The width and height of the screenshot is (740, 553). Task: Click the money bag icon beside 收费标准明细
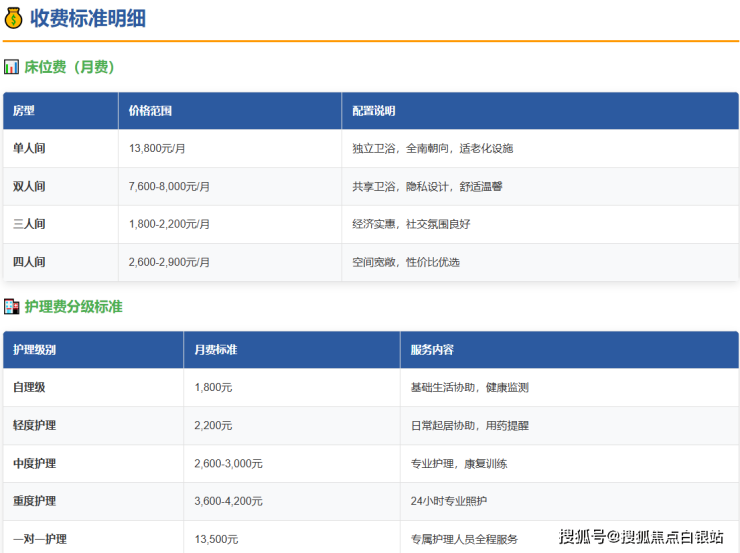(x=13, y=18)
